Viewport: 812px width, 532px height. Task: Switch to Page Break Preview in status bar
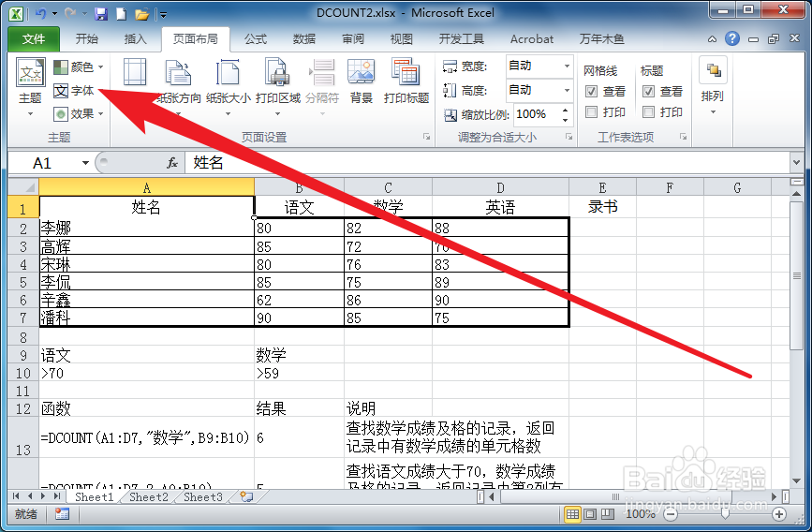coord(608,514)
